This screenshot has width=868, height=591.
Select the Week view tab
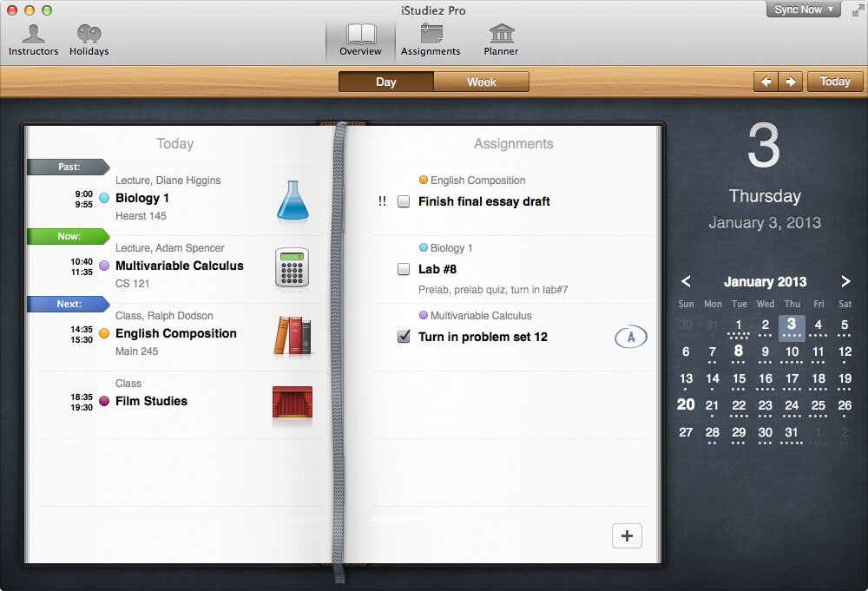point(481,82)
